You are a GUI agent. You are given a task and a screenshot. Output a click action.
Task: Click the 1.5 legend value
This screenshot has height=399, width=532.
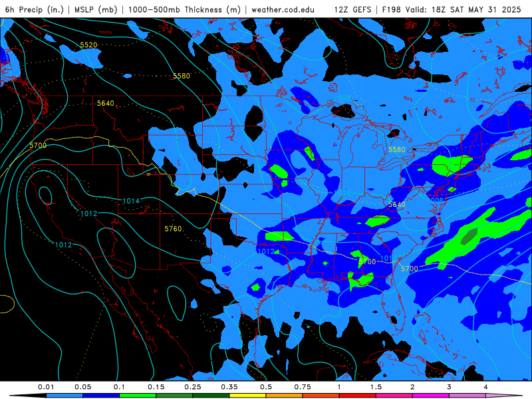pyautogui.click(x=376, y=387)
